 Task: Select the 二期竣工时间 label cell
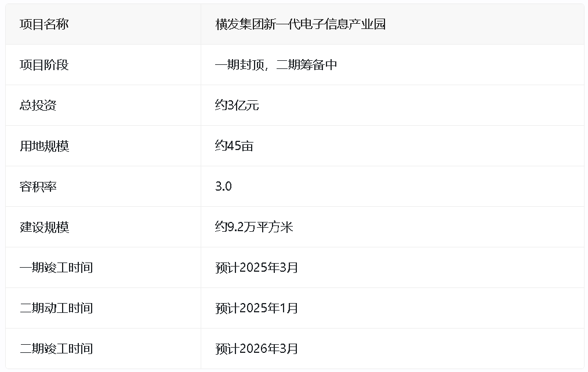click(x=56, y=349)
